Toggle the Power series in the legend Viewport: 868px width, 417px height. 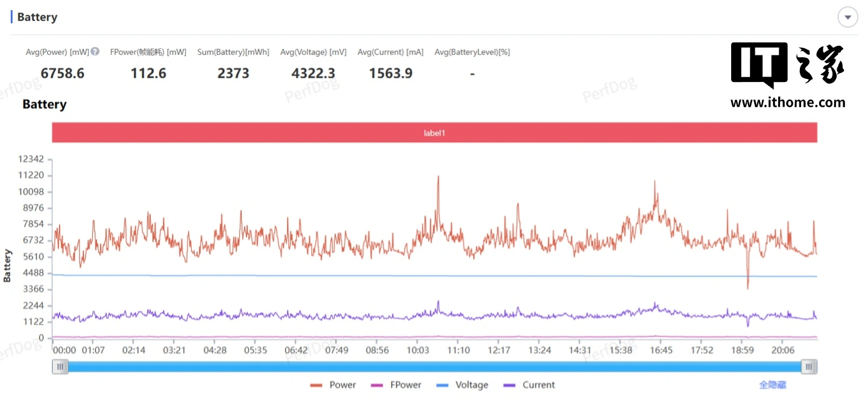(333, 385)
